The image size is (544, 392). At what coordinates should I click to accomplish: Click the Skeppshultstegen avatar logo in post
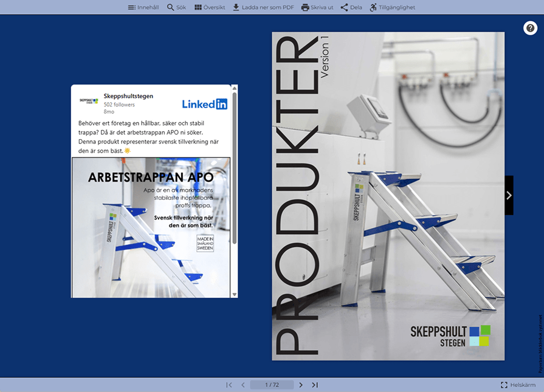tap(89, 101)
